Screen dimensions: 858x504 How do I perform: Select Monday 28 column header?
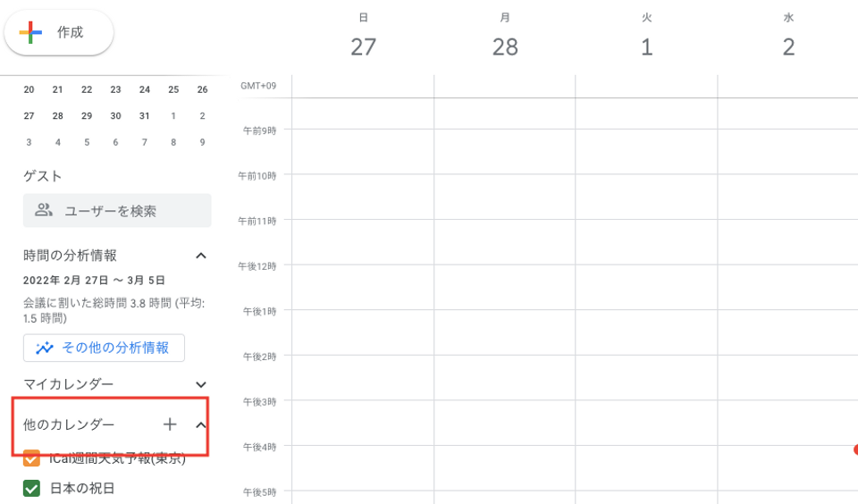click(x=505, y=38)
